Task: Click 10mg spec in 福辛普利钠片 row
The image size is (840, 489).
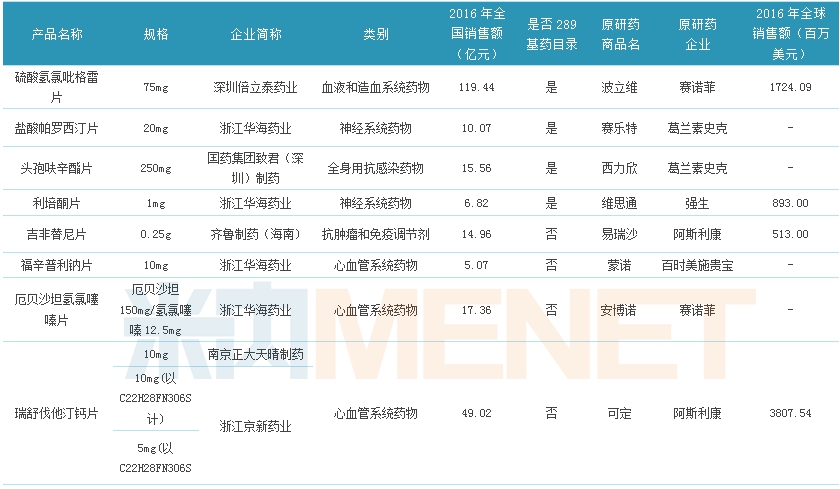Action: (156, 266)
